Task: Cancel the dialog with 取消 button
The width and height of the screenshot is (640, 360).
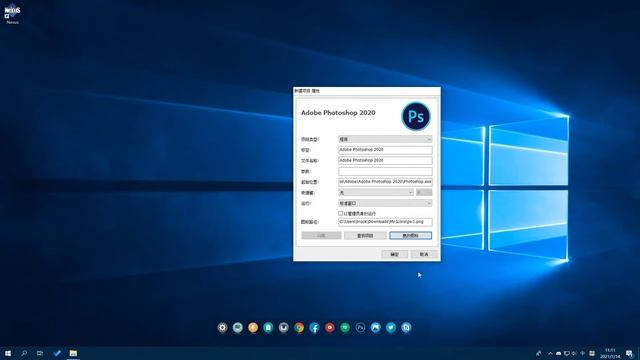Action: [x=424, y=254]
